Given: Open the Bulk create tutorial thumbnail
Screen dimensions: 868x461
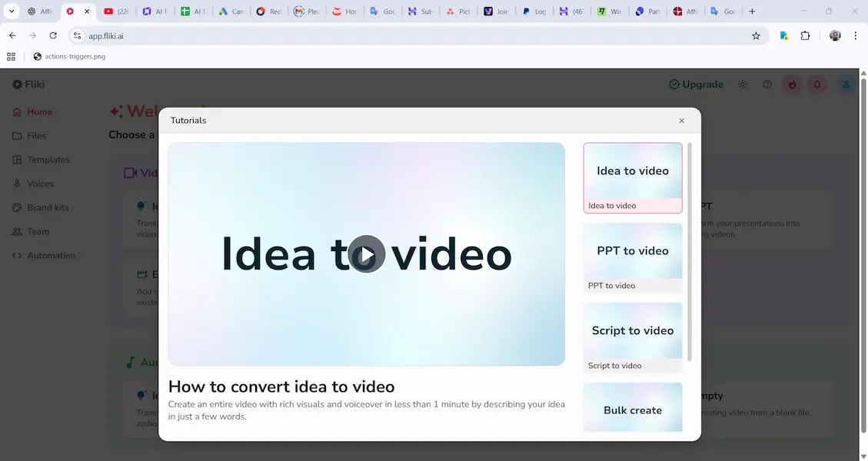Looking at the screenshot, I should 632,408.
